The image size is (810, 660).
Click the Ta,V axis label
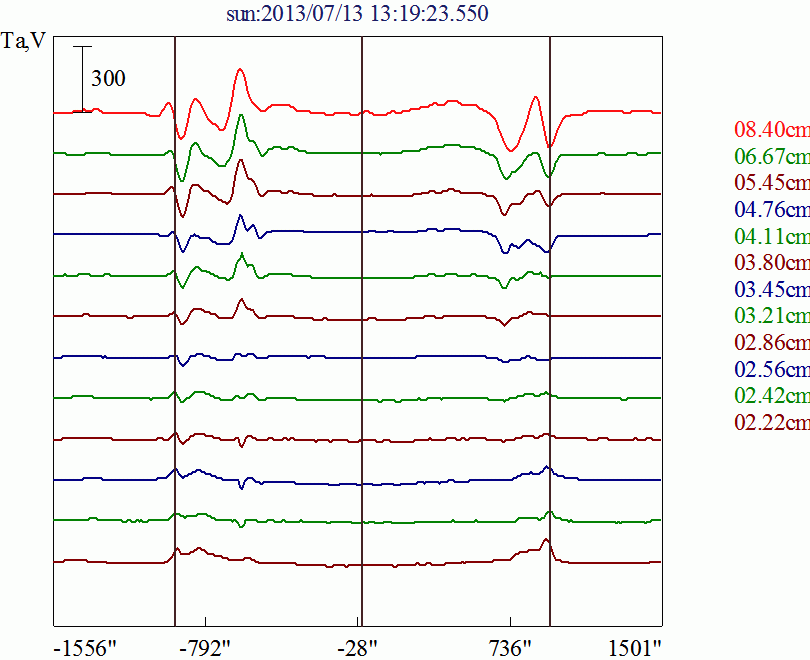pos(24,41)
